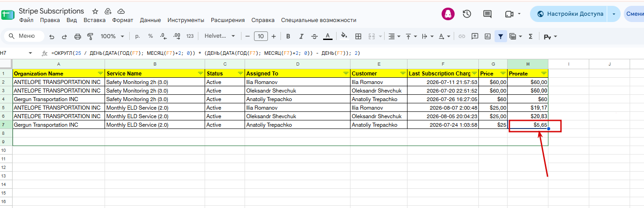The height and width of the screenshot is (208, 644).
Task: Open the Расширения menu
Action: [228, 20]
